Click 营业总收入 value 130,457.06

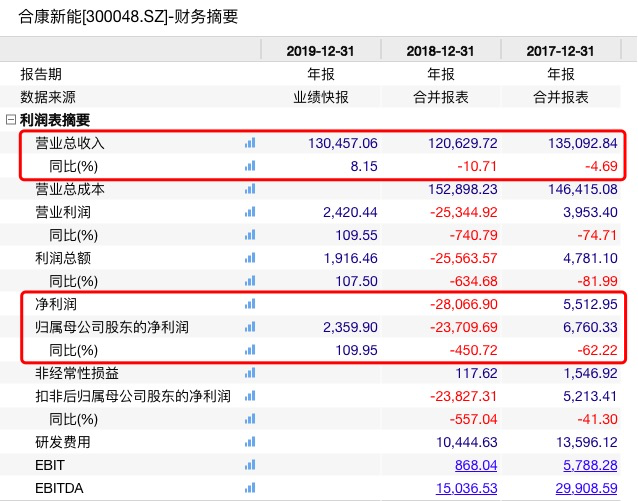click(343, 143)
